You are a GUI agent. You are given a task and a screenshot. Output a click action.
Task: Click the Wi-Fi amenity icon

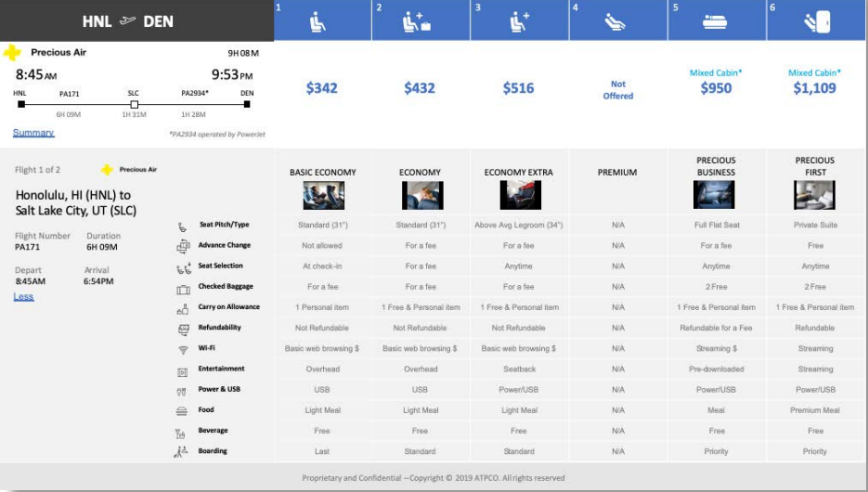[x=183, y=349]
